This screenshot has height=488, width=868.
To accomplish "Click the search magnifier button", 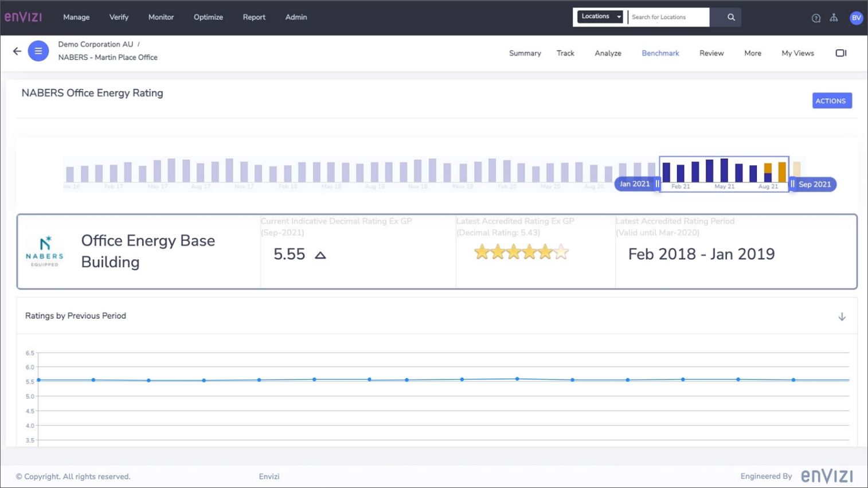I will [x=731, y=17].
